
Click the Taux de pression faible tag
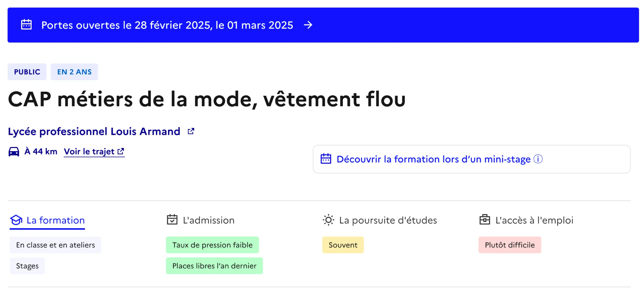pyautogui.click(x=212, y=245)
